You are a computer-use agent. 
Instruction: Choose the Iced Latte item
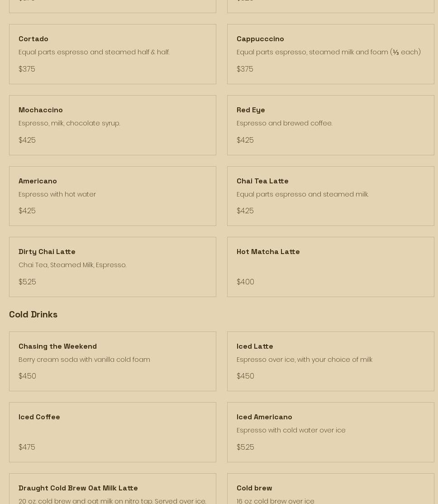click(x=255, y=346)
